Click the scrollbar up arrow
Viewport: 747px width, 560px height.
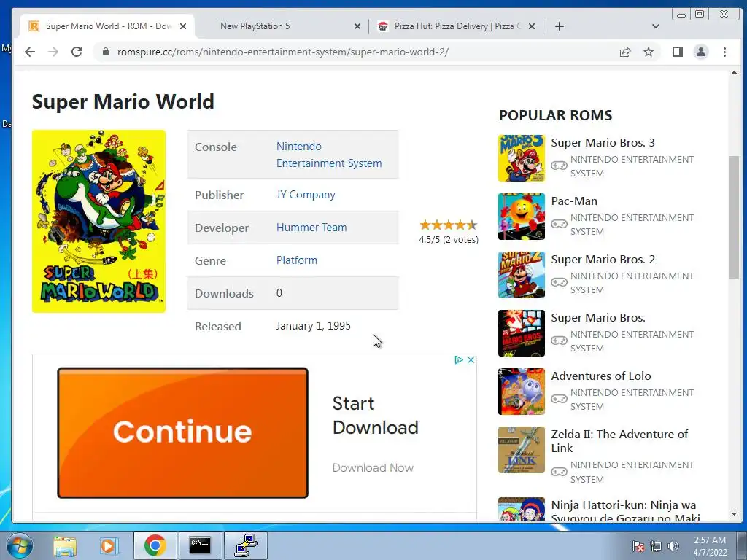734,73
